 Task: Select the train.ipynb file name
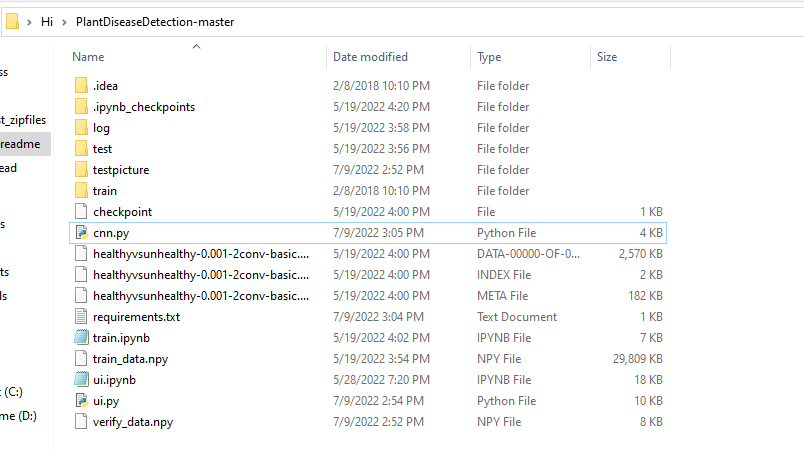click(121, 338)
